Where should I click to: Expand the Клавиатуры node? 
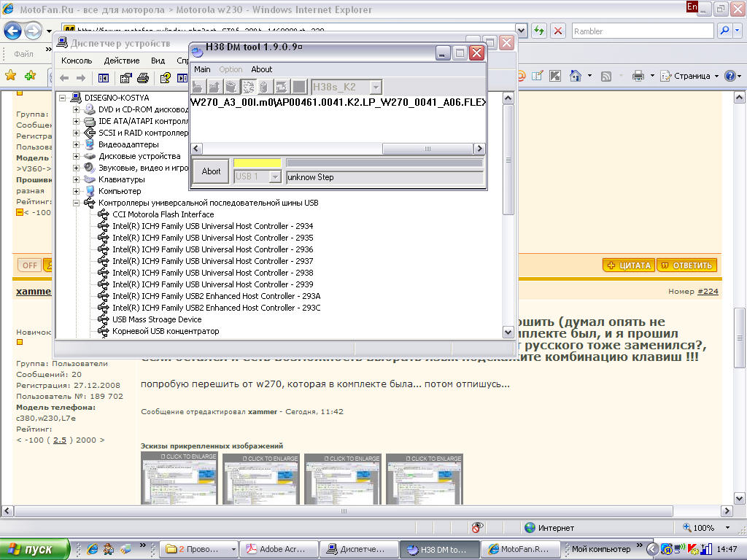(x=76, y=179)
